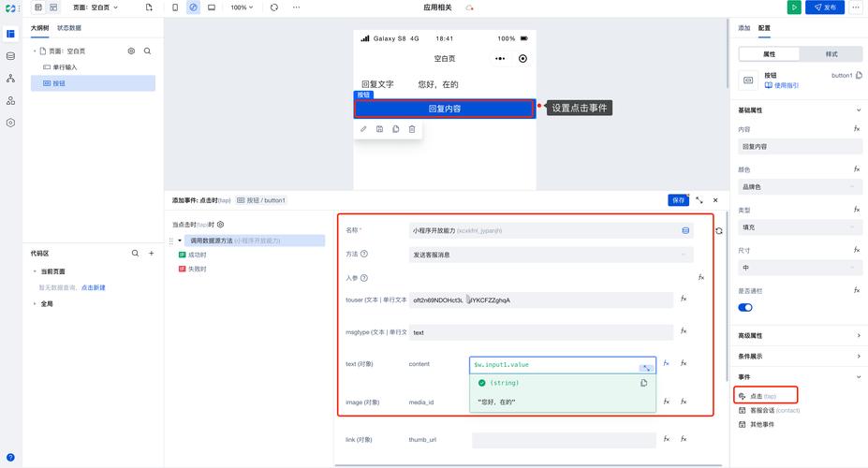Click the new page file icon
The height and width of the screenshot is (468, 868).
coord(149,7)
